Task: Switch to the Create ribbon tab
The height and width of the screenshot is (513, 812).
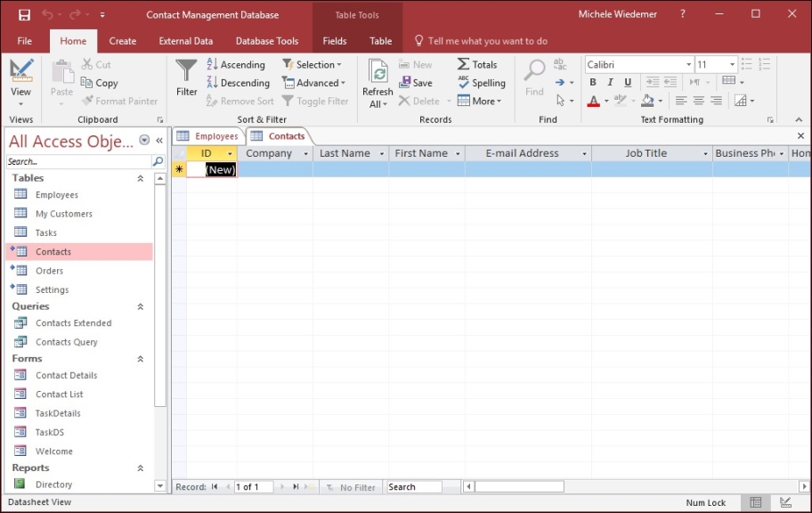Action: (123, 41)
